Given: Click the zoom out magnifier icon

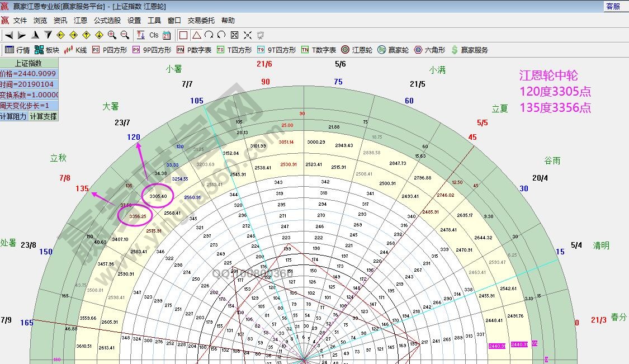Looking at the screenshot, I should [125, 35].
